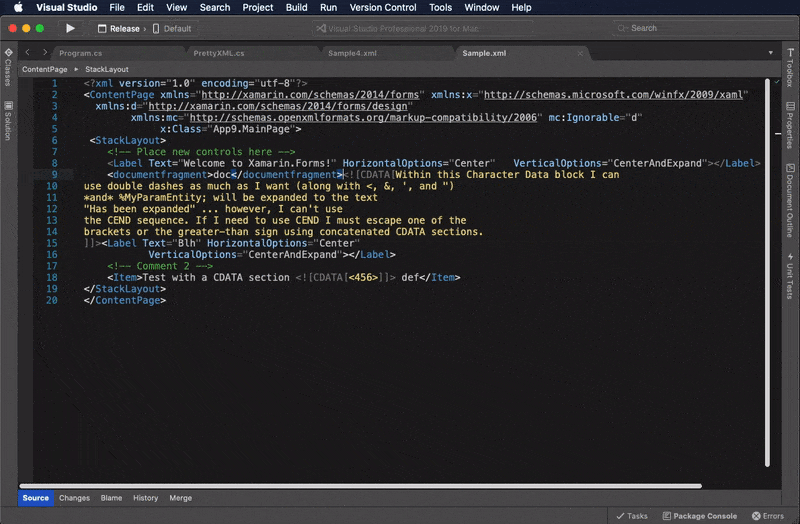This screenshot has height=524, width=800.
Task: Open the xamarin forms/design link
Action: click(x=278, y=106)
